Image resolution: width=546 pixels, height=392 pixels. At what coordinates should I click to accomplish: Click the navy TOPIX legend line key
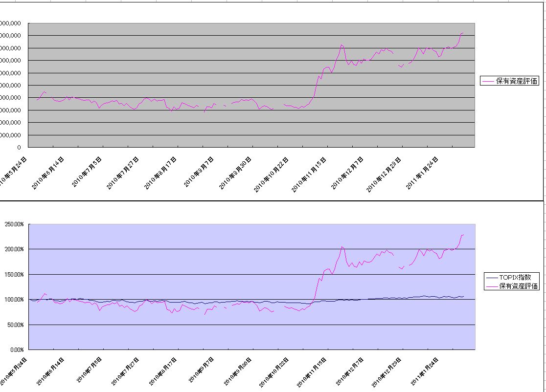pos(491,277)
